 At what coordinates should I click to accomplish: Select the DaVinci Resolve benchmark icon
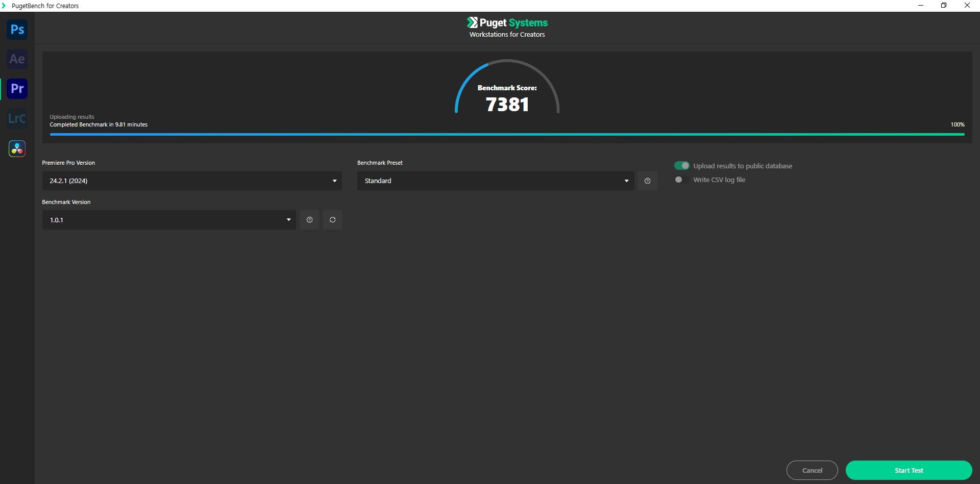click(x=17, y=148)
